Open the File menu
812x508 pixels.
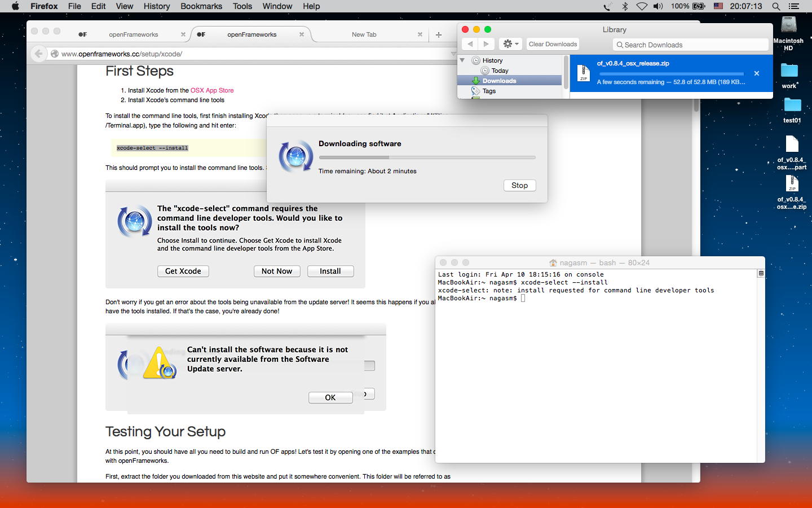(x=74, y=6)
